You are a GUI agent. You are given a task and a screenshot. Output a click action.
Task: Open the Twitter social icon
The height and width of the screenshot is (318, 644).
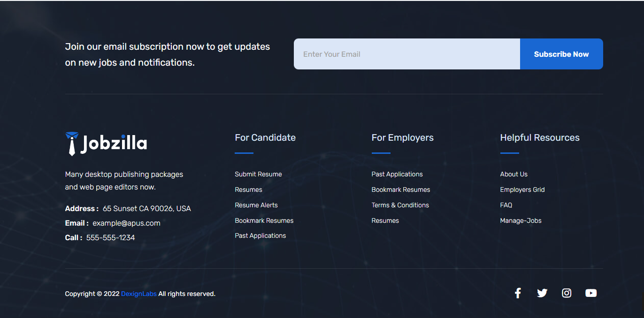coord(542,293)
